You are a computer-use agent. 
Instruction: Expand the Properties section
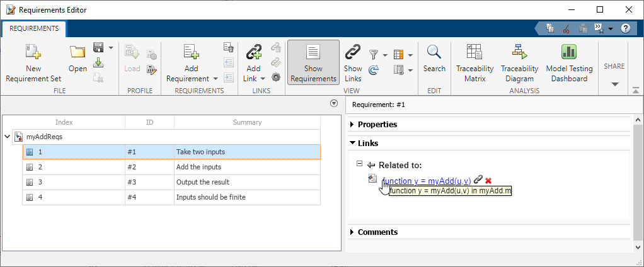point(352,125)
